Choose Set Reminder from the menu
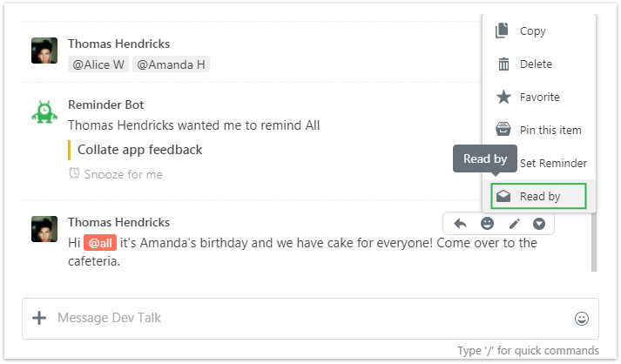This screenshot has width=621, height=364. tap(553, 163)
